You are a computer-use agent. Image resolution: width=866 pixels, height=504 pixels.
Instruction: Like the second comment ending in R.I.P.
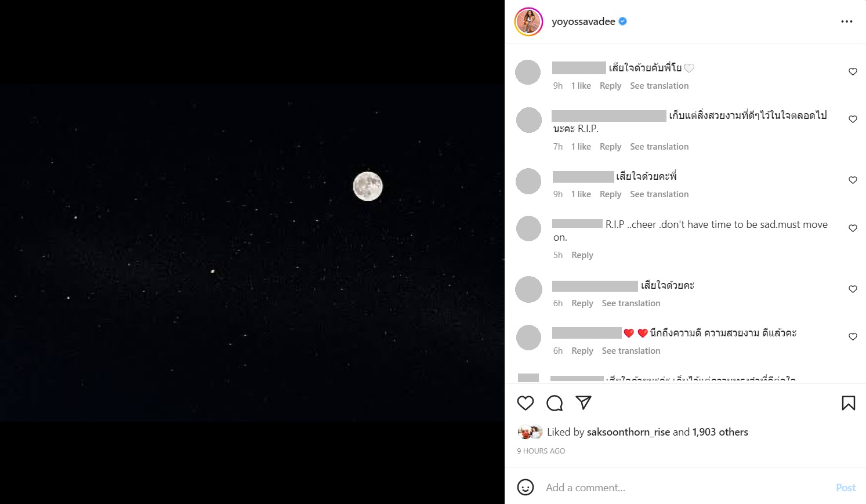853,119
